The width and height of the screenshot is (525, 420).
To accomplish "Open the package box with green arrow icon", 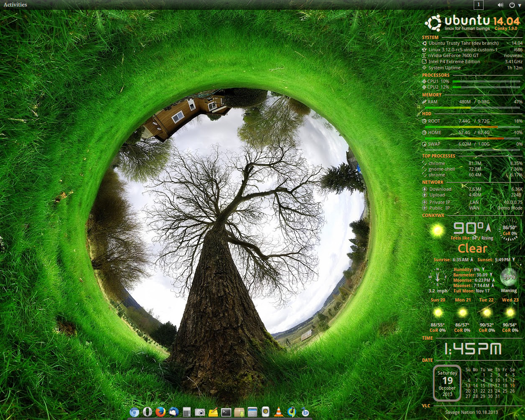I will pos(239,412).
